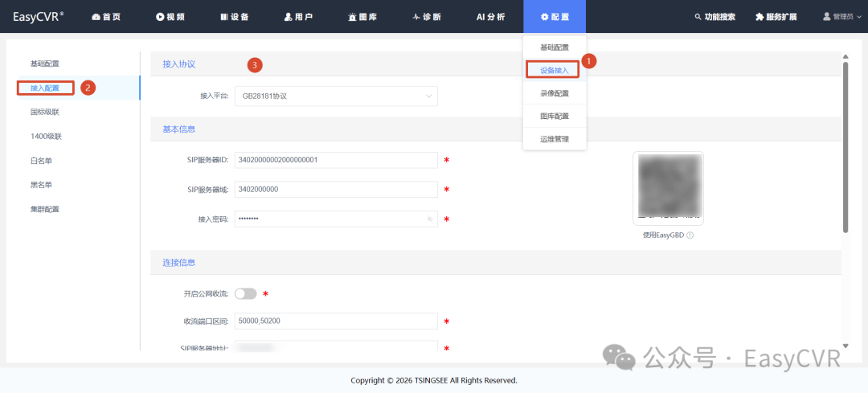This screenshot has width=868, height=393.
Task: Click the 配置 configuration tab
Action: click(x=555, y=17)
